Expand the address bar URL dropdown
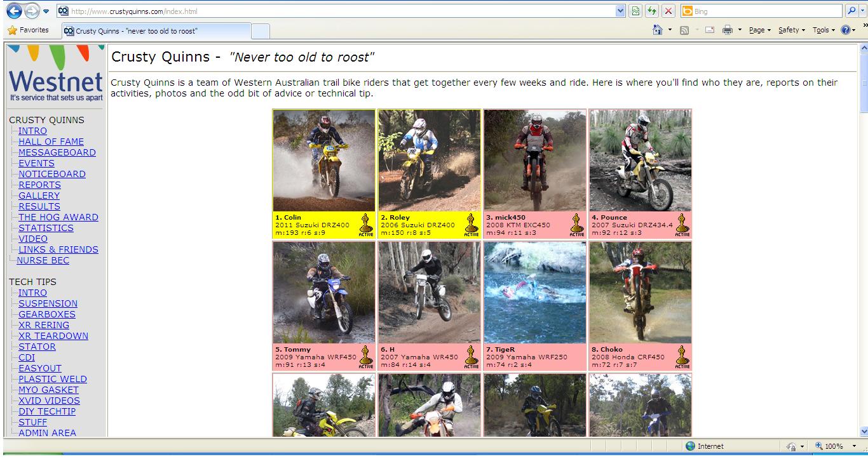 click(x=621, y=11)
